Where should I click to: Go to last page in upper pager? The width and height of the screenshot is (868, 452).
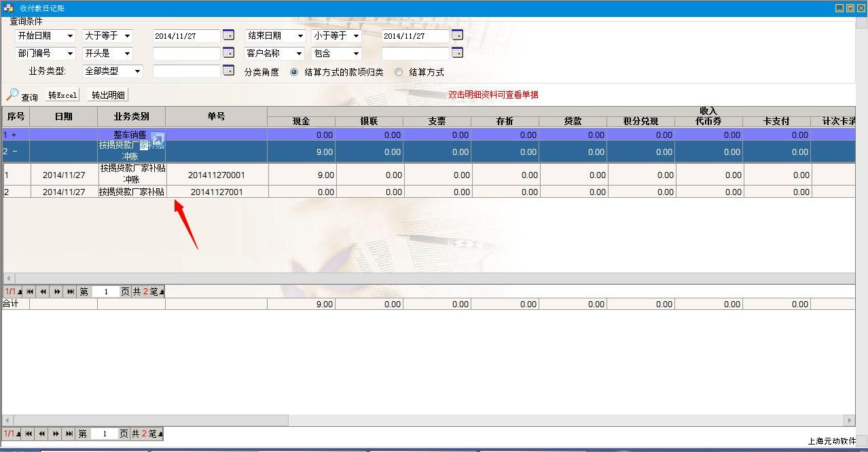(71, 292)
